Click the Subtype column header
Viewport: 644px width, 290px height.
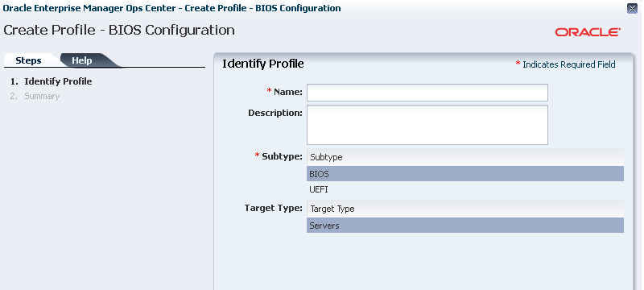[x=465, y=157]
